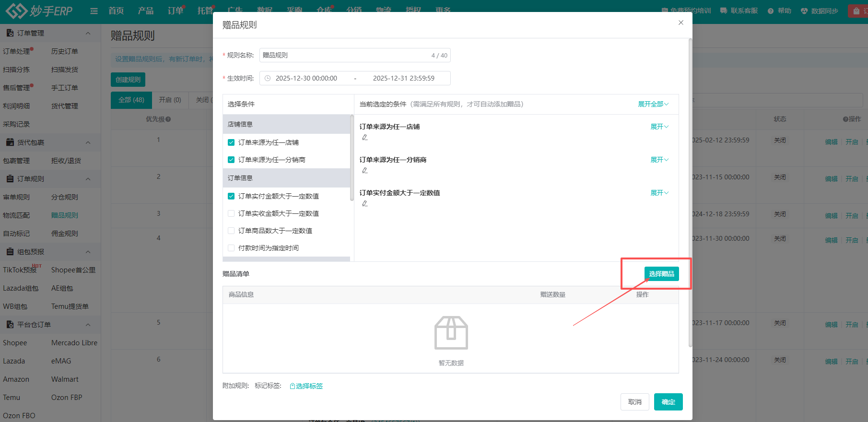Screen dimensions: 868x422
Task: Click the 货代包裹 sidebar section icon
Action: (x=10, y=142)
